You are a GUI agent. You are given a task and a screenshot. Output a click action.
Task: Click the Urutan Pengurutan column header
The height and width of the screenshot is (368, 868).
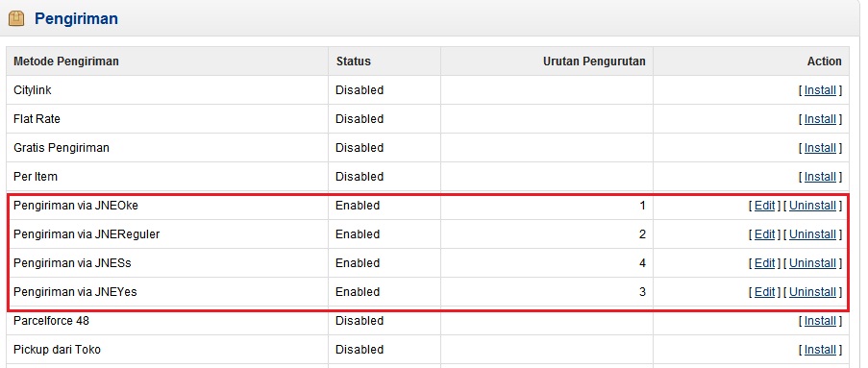594,61
